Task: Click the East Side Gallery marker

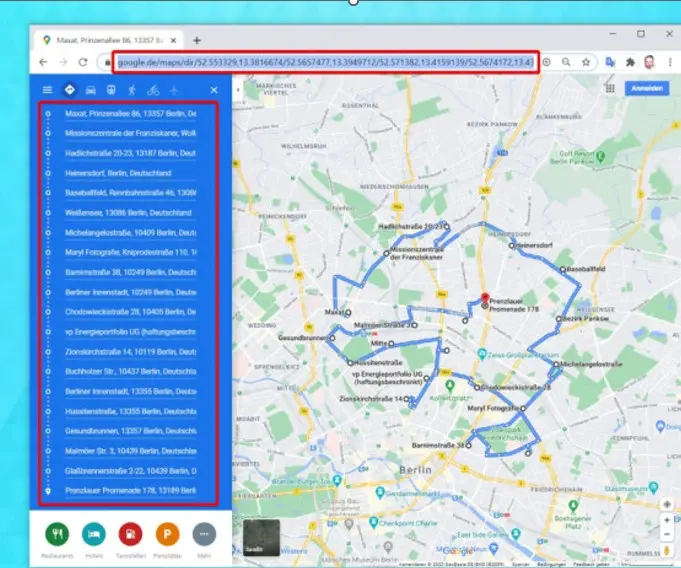Action: (x=515, y=534)
